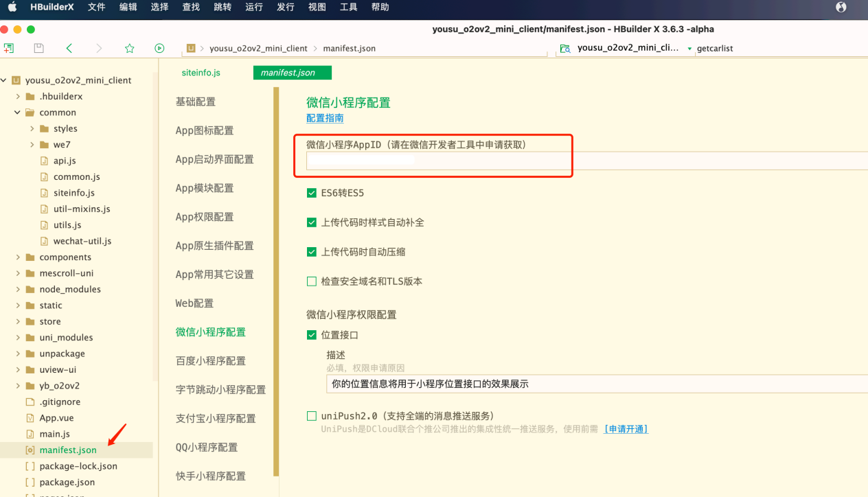Click the new file icon in toolbar
The image size is (868, 497).
point(8,48)
